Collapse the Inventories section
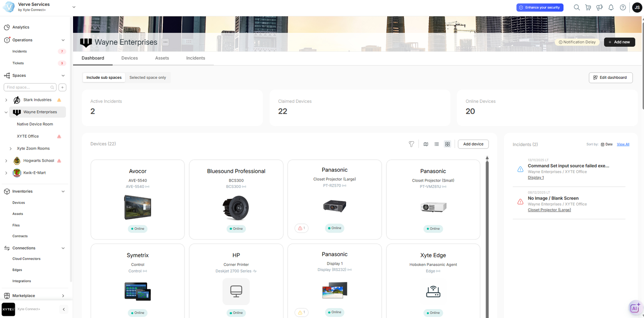 click(63, 191)
